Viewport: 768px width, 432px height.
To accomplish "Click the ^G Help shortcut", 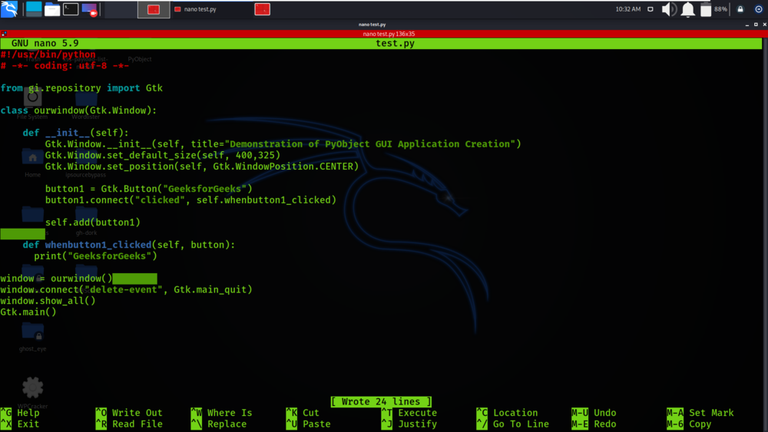I will 20,413.
